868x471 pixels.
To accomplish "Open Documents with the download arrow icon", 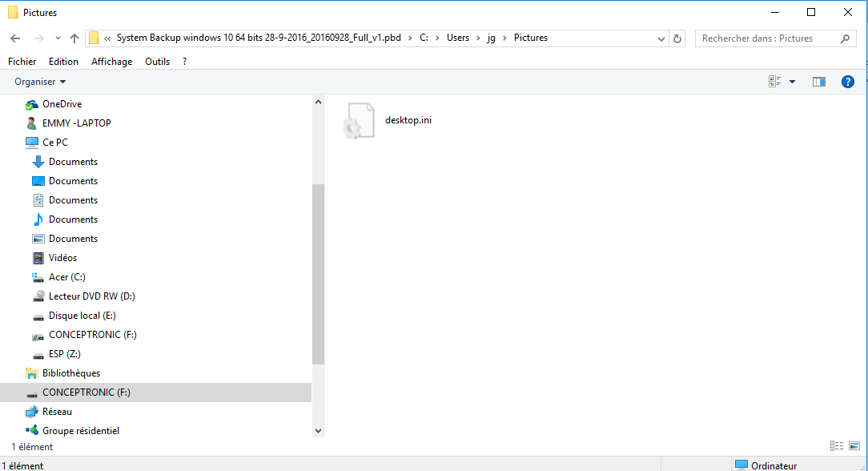I will pos(73,162).
